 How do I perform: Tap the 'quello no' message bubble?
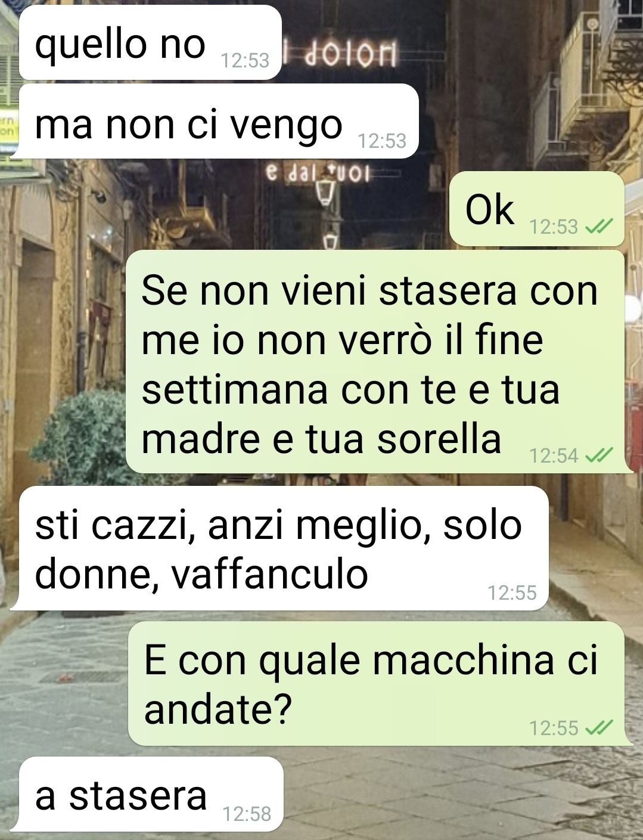150,43
